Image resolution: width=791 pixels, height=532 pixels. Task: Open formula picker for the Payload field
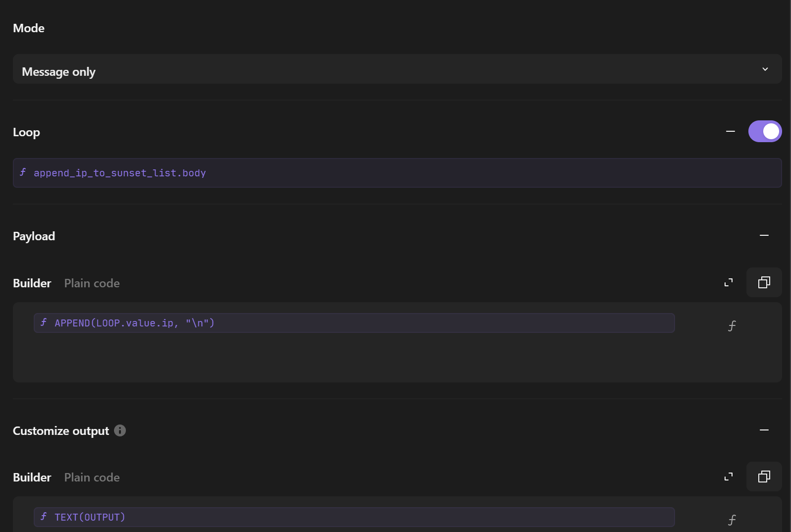point(732,326)
